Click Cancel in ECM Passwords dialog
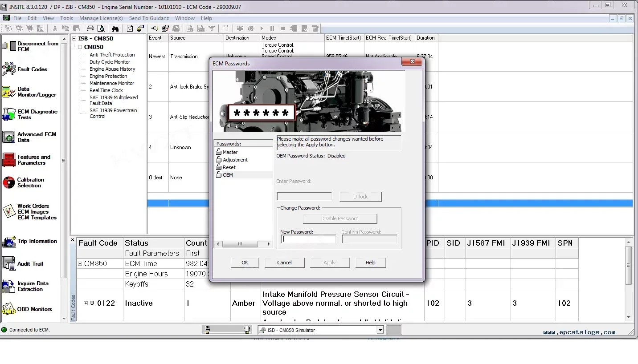The width and height of the screenshot is (638, 364). click(x=284, y=263)
